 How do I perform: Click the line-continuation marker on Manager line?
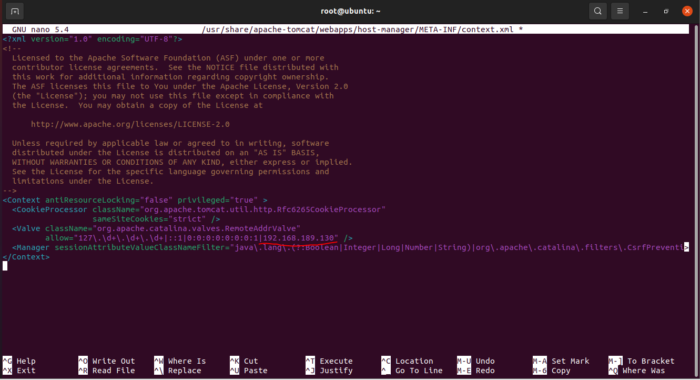(x=686, y=247)
